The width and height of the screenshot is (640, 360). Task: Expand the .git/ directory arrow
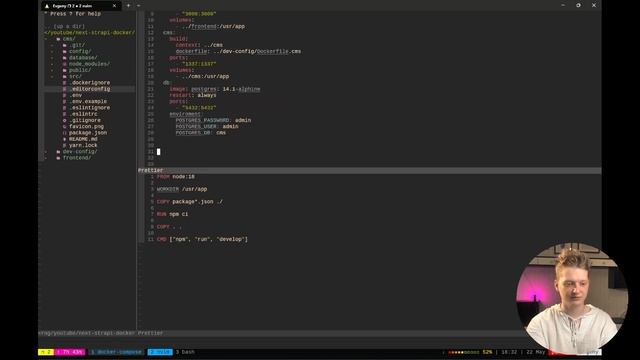pyautogui.click(x=52, y=45)
